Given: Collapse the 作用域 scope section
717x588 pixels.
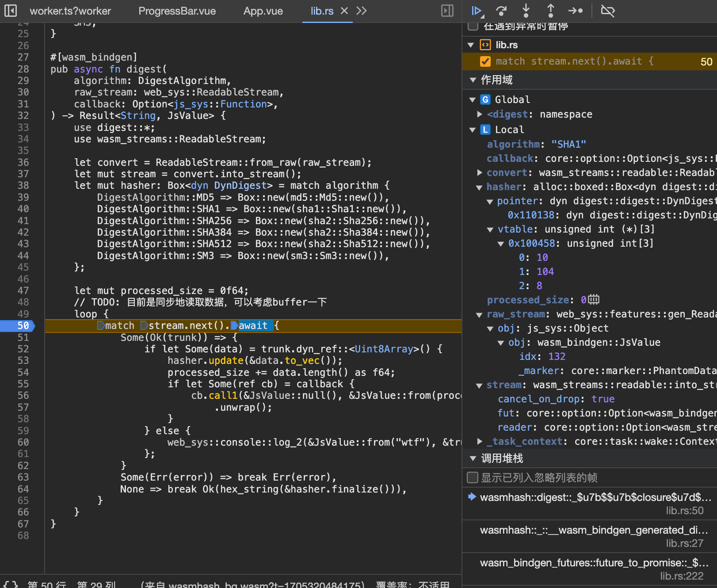Looking at the screenshot, I should coord(473,80).
